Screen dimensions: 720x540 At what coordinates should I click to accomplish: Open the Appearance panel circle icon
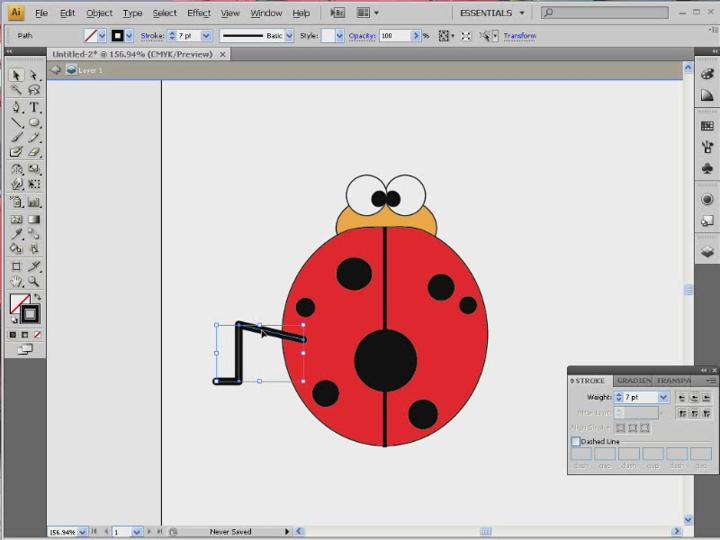click(x=707, y=199)
